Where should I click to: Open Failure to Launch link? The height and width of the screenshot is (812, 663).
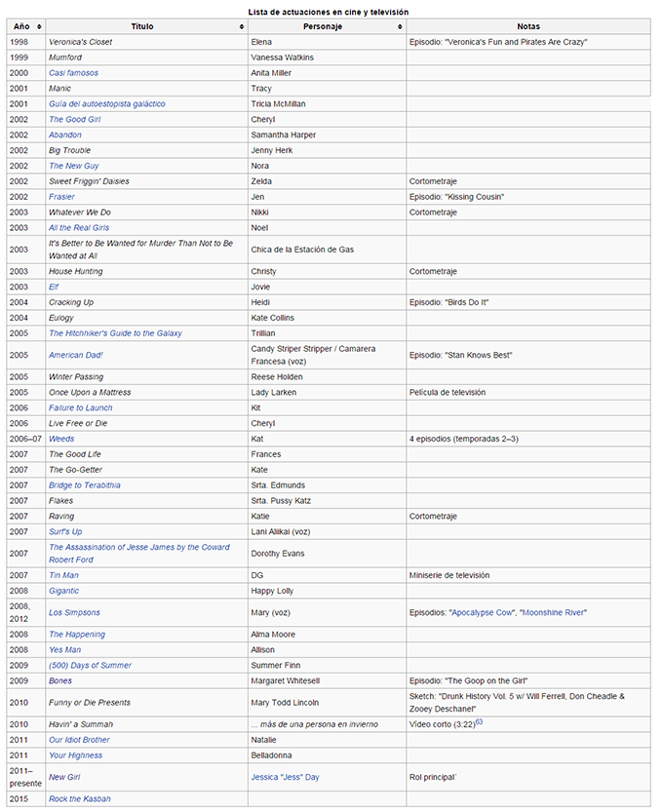[81, 408]
